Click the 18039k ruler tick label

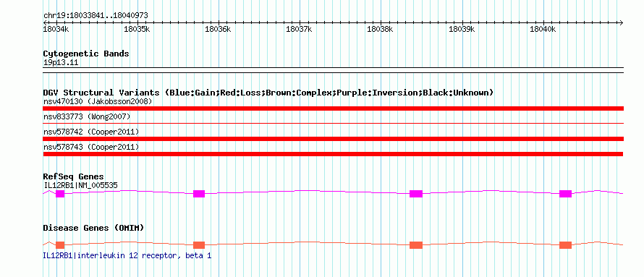click(462, 29)
